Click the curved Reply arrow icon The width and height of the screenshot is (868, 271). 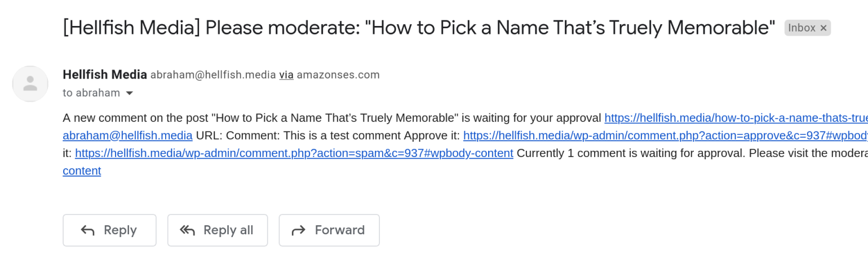tap(87, 230)
